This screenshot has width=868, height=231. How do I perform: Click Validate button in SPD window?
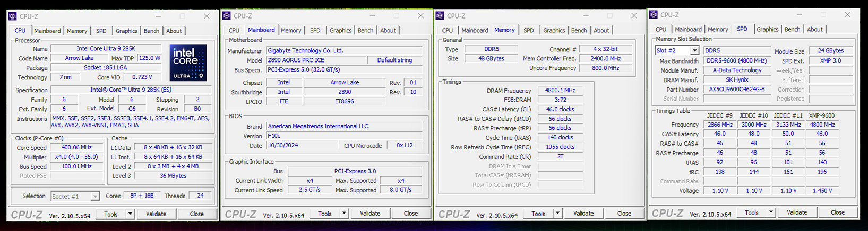pyautogui.click(x=797, y=212)
